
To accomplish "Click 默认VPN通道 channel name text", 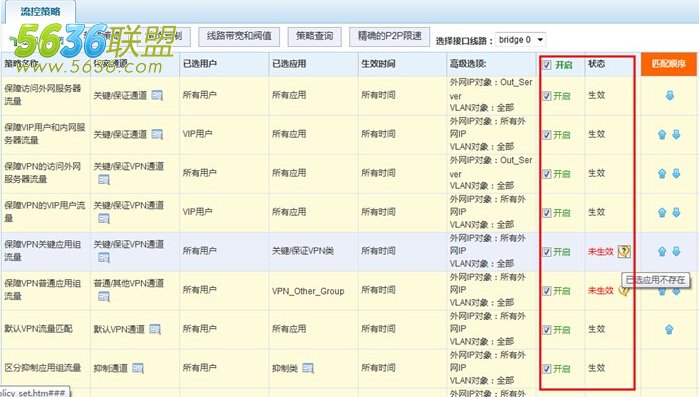I will 119,329.
